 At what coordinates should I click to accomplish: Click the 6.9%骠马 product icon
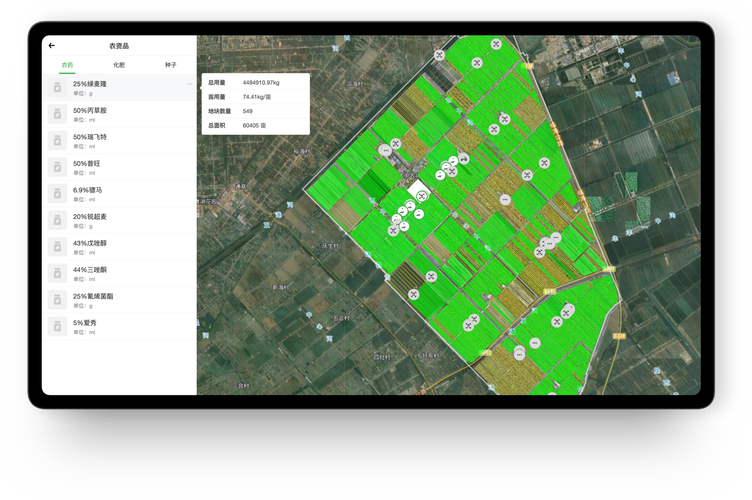58,194
